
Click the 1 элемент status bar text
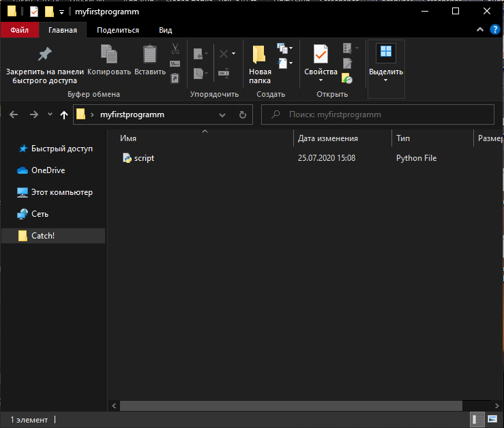[29, 420]
